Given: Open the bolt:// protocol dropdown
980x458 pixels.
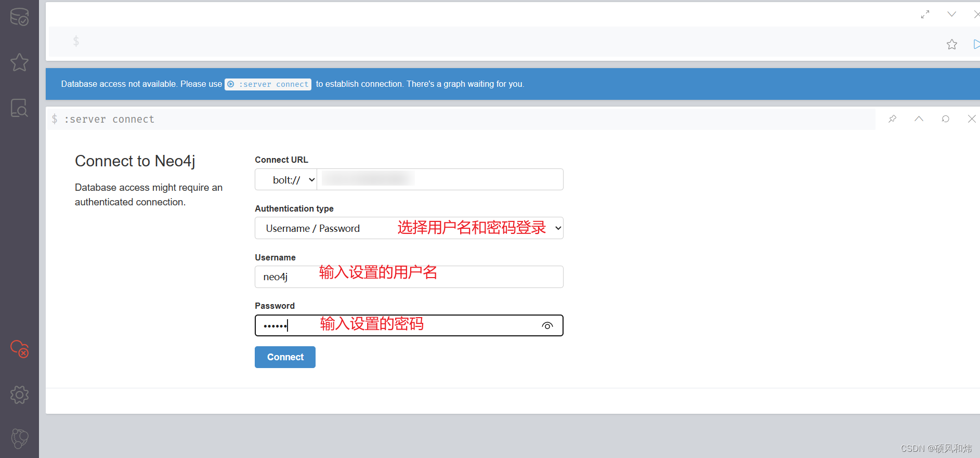Looking at the screenshot, I should (286, 180).
